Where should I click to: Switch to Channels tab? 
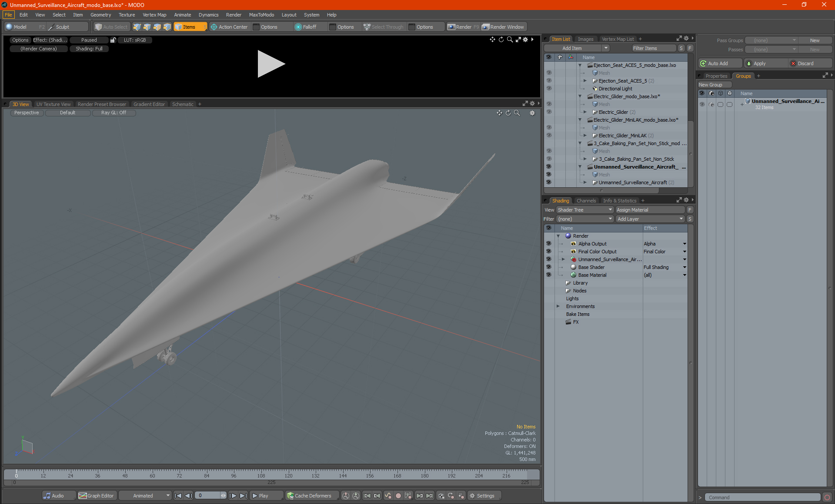[x=586, y=201]
